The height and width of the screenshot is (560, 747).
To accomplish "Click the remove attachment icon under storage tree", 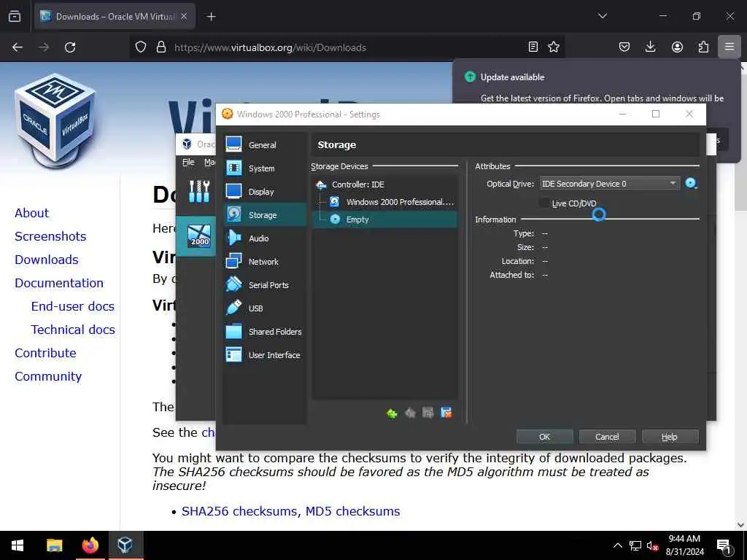I will 446,413.
